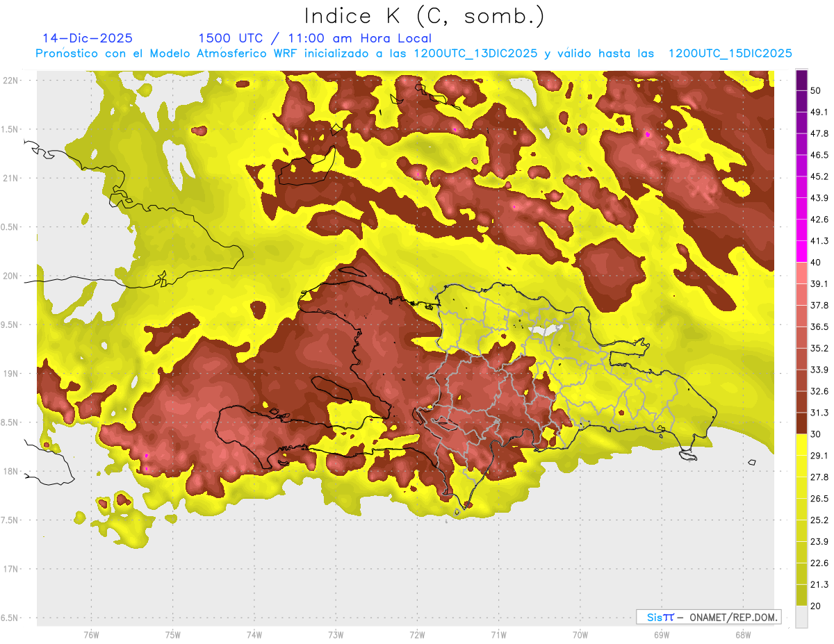834x644 pixels.
Task: Click the '21N' latitude axis label
Action: [10, 178]
